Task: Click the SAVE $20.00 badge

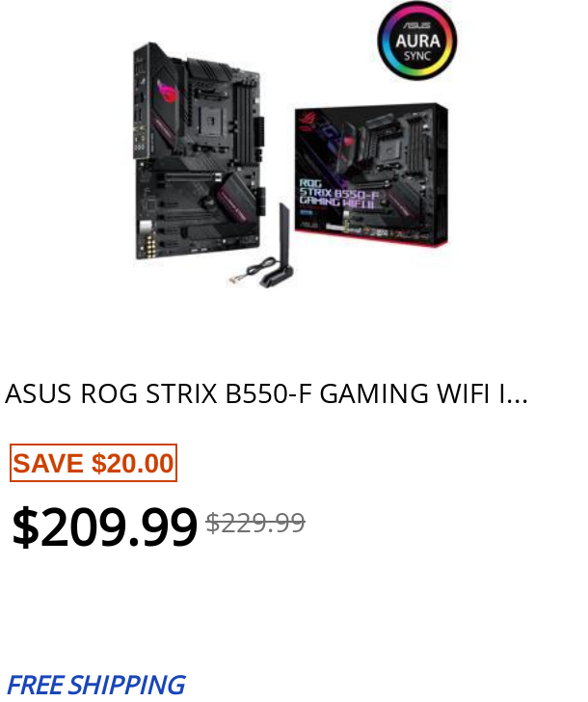Action: pyautogui.click(x=94, y=463)
